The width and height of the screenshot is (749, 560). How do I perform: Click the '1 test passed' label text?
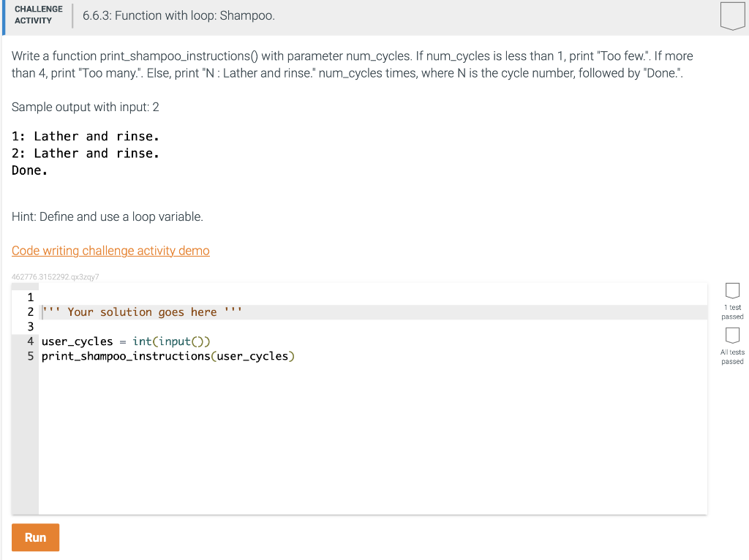tap(732, 311)
